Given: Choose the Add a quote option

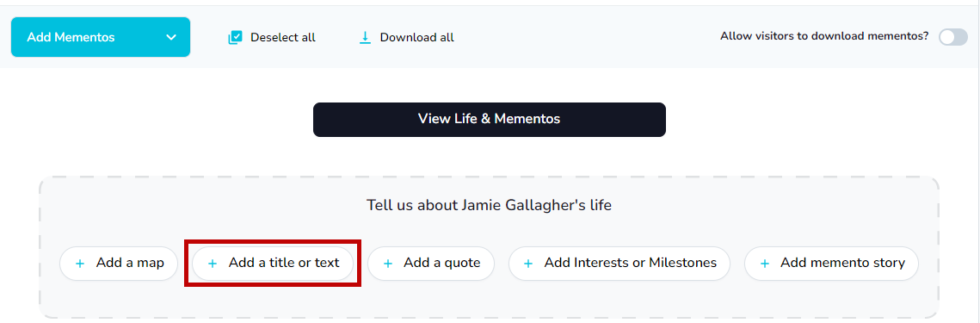Looking at the screenshot, I should 431,264.
